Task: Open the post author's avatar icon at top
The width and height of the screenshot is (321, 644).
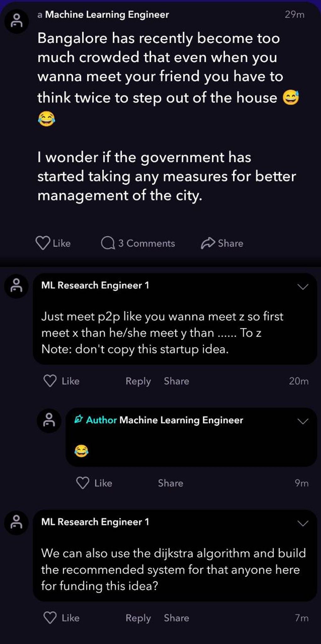Action: (16, 21)
